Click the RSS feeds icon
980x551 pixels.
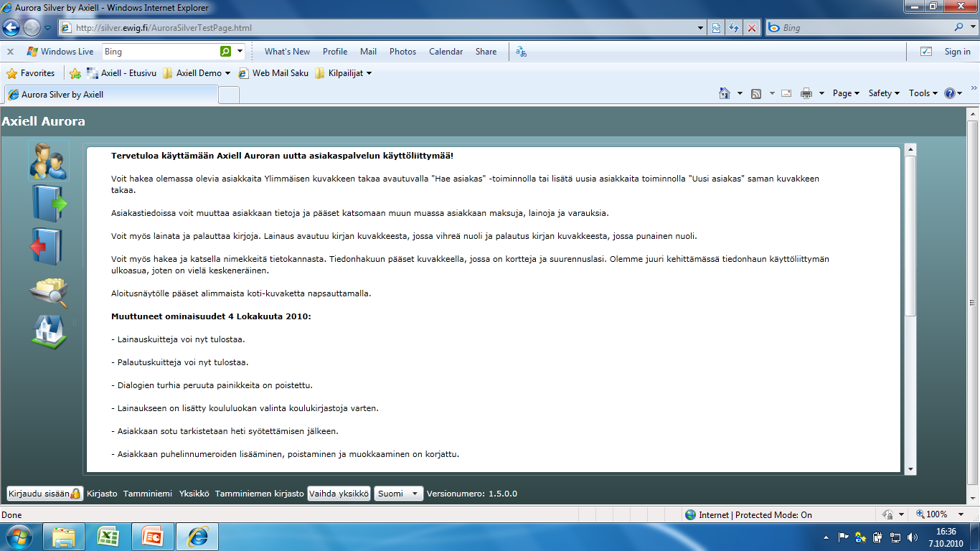(756, 93)
